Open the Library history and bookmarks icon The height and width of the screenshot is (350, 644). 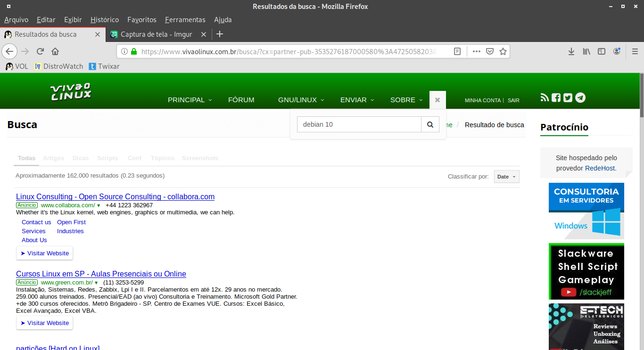(586, 51)
